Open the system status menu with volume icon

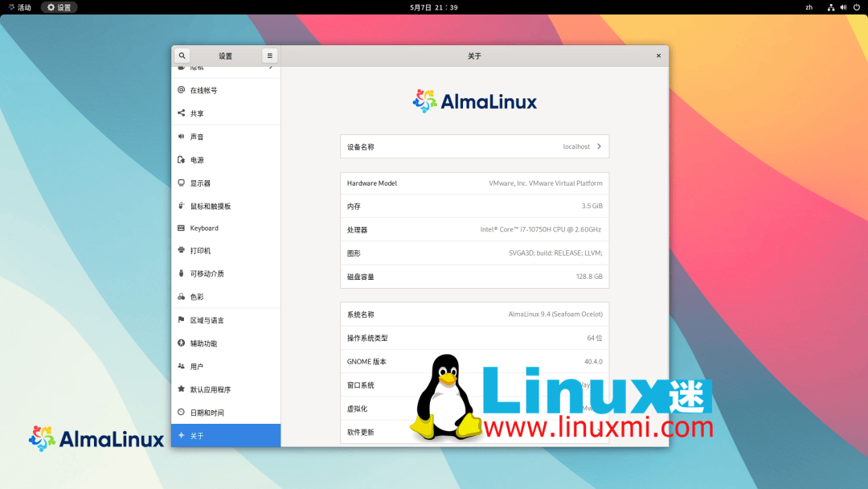coord(842,7)
